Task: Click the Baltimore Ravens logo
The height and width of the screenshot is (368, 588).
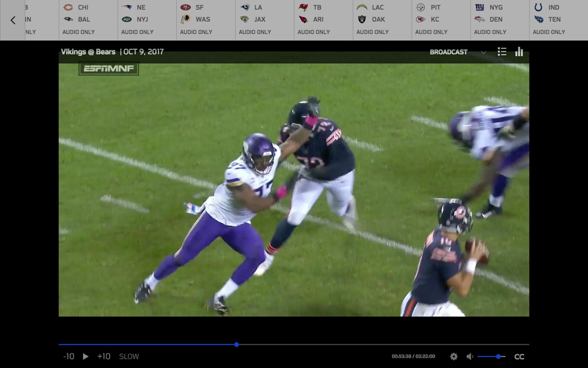Action: click(x=68, y=19)
